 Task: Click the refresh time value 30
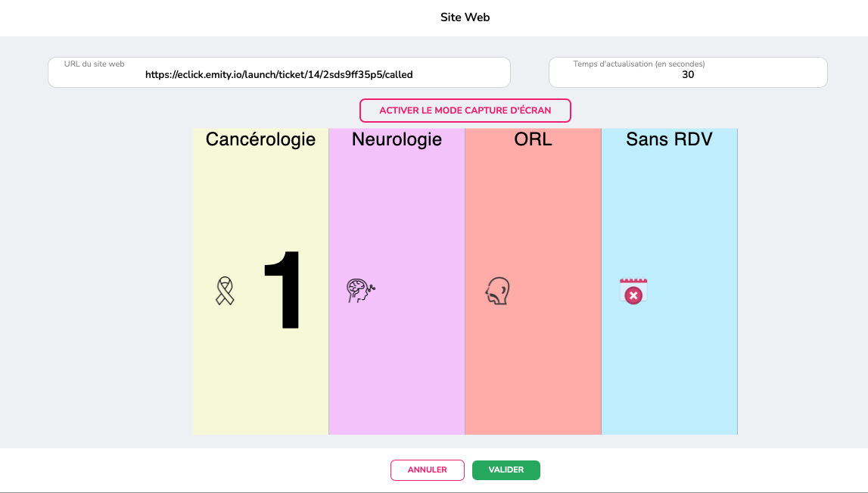688,75
